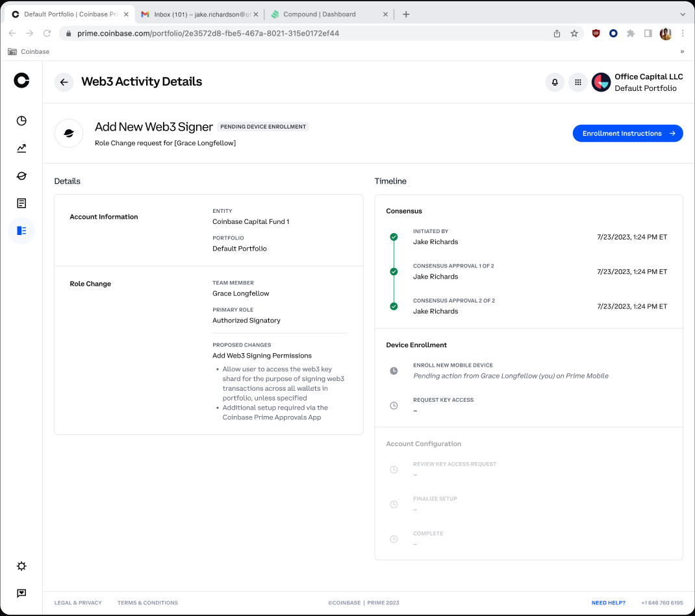The image size is (695, 616).
Task: Click the Pending Device Enrollment badge
Action: 263,127
